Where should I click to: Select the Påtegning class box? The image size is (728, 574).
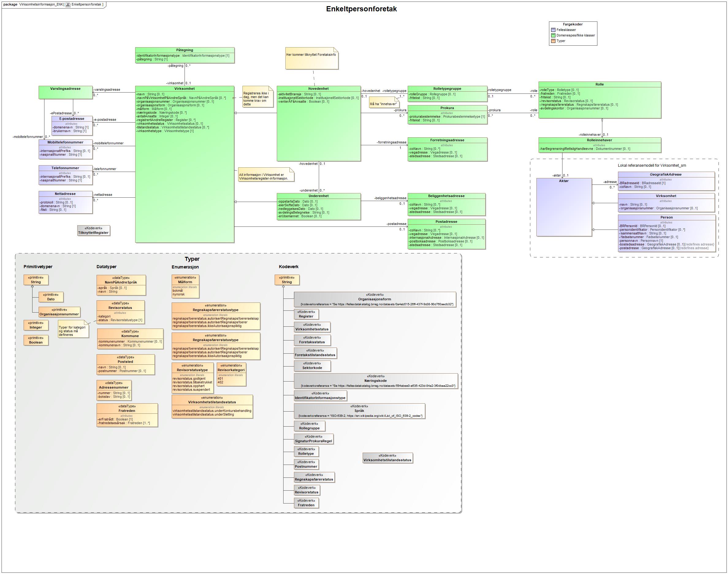[x=185, y=55]
